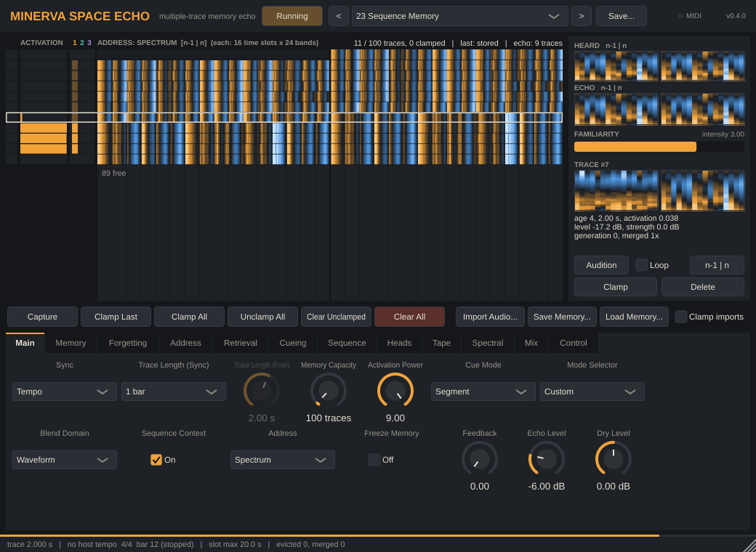Switch to the Heads tab
The height and width of the screenshot is (552, 756).
click(x=399, y=343)
